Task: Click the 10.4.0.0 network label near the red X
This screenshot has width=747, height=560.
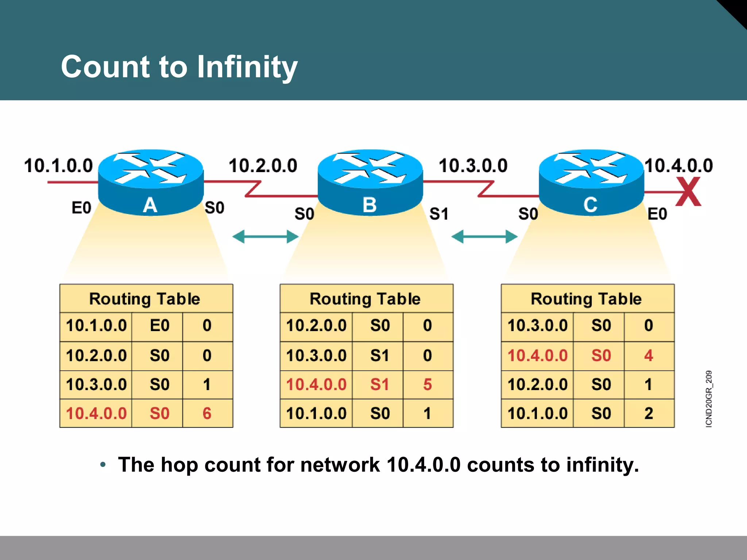Action: coord(679,166)
